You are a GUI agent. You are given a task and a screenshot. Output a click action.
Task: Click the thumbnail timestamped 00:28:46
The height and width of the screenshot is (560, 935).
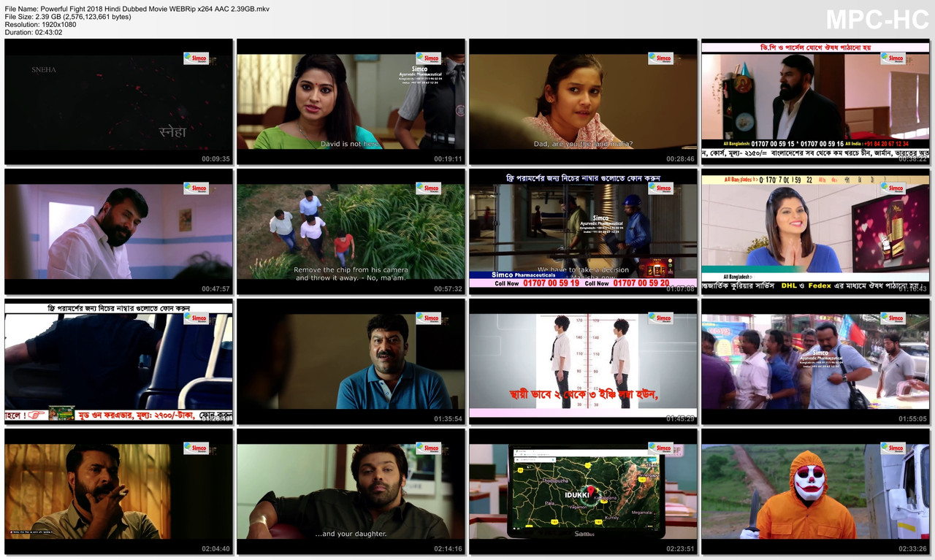pos(583,101)
